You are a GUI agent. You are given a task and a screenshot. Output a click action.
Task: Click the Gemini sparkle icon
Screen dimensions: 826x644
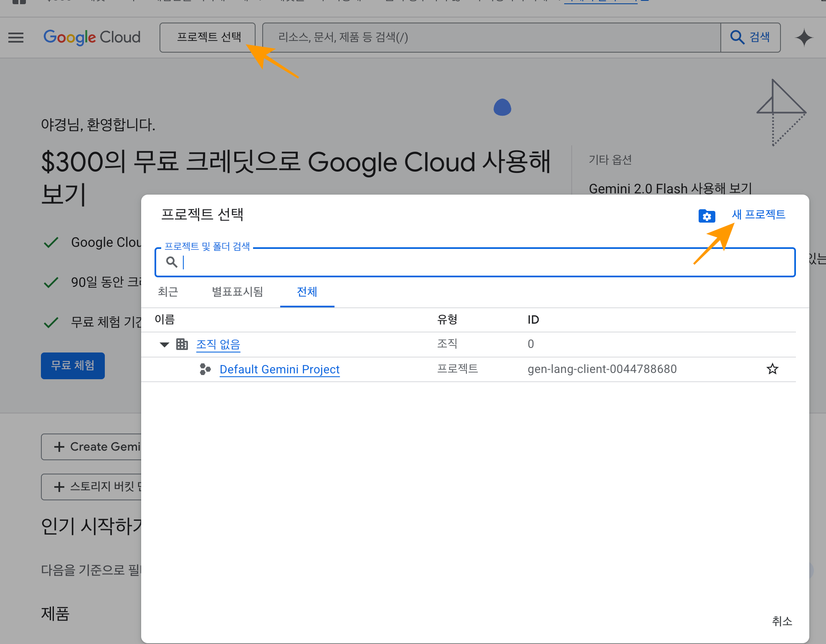[x=804, y=38]
